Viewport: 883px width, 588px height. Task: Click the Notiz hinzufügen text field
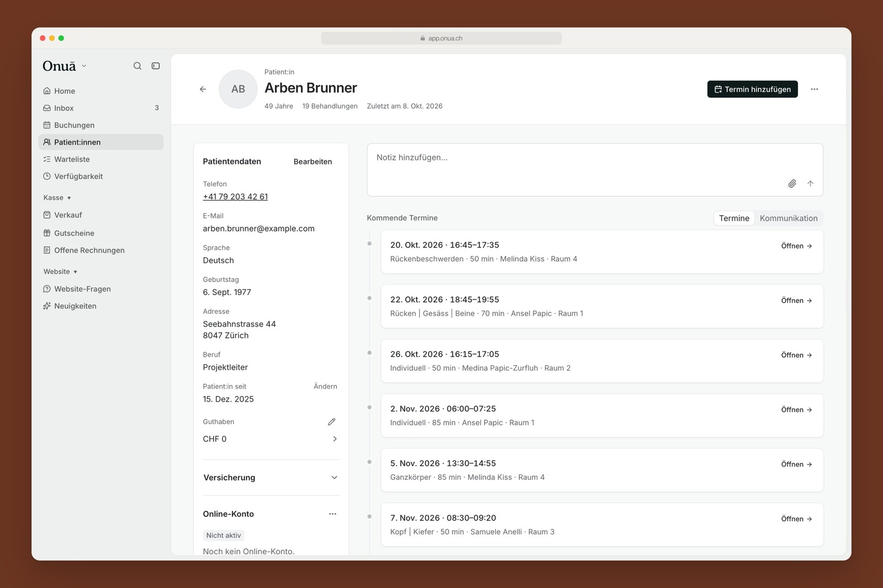(x=595, y=170)
